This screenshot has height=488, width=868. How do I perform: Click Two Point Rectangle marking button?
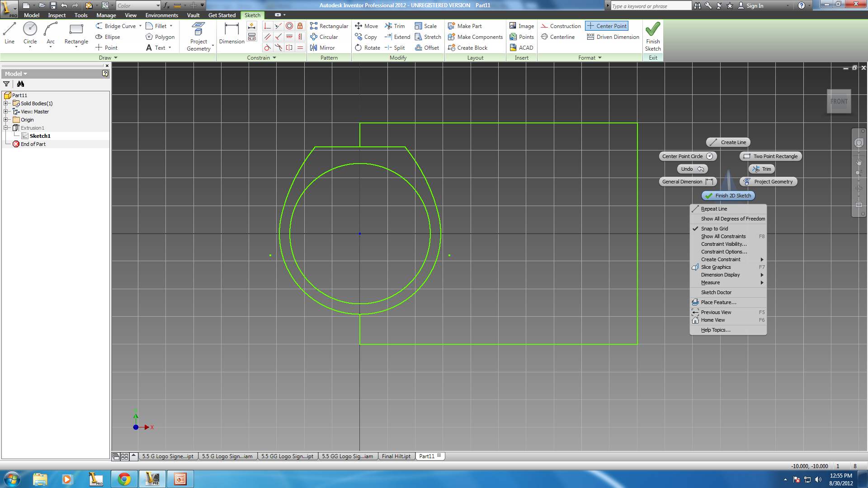[x=771, y=156]
